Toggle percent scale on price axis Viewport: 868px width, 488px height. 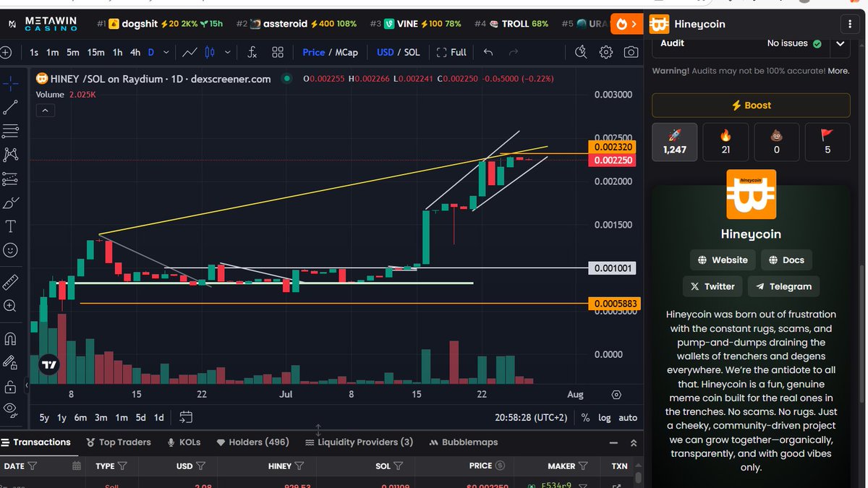(x=585, y=417)
